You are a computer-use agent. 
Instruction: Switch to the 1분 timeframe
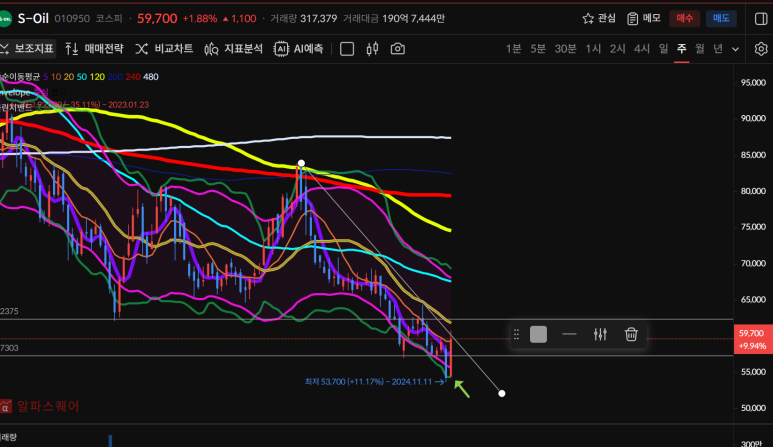pos(513,49)
